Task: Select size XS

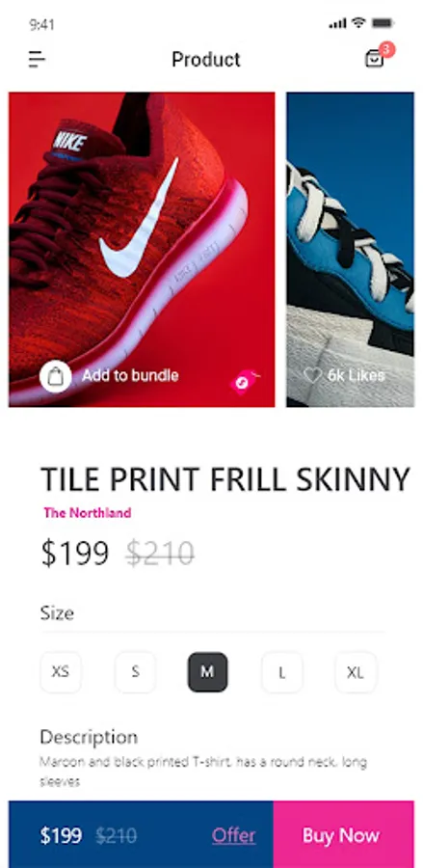Action: click(61, 672)
